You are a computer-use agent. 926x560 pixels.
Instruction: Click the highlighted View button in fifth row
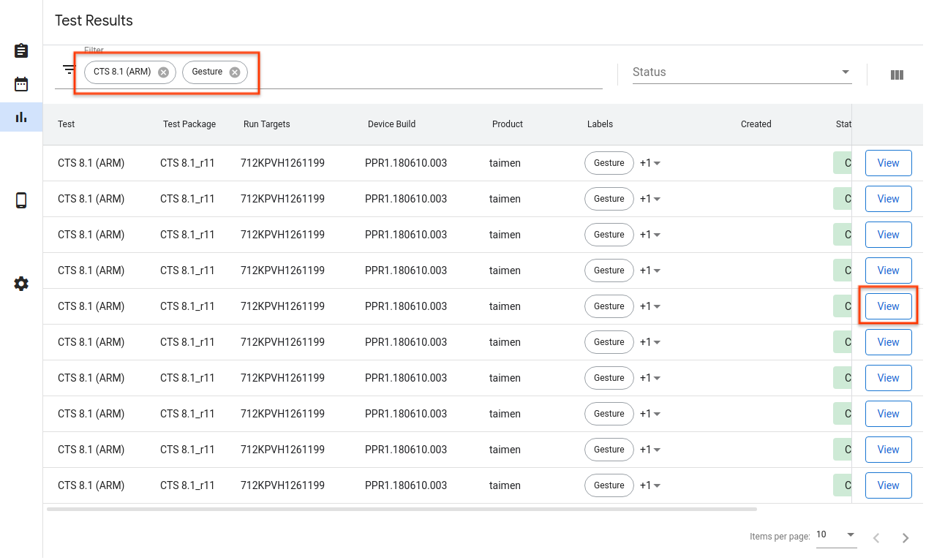[888, 306]
